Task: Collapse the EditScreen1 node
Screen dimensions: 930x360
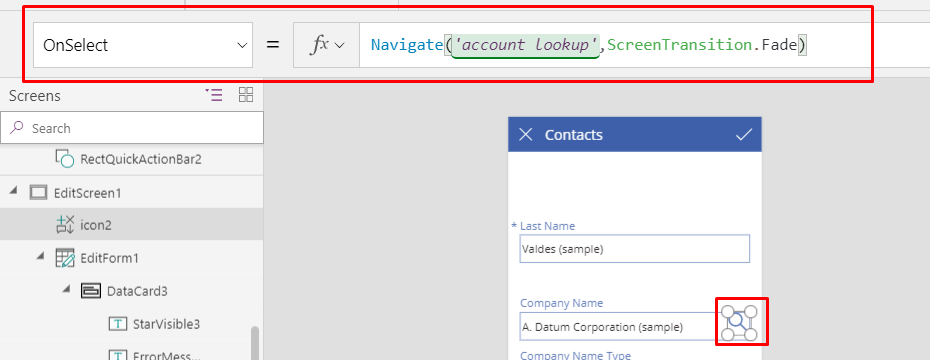Action: click(13, 192)
